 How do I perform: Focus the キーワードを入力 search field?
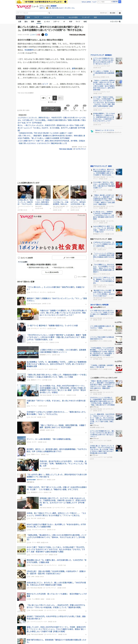32,13
